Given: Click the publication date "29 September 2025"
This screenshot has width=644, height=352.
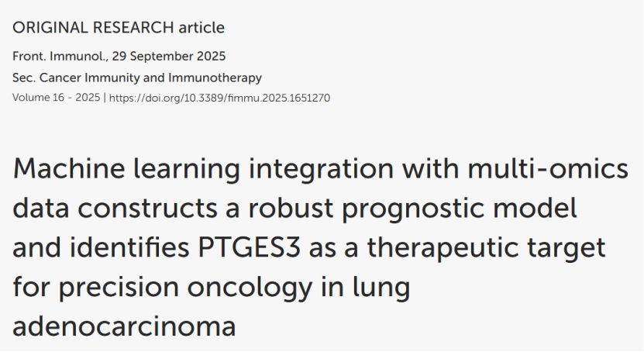Looking at the screenshot, I should point(160,57).
